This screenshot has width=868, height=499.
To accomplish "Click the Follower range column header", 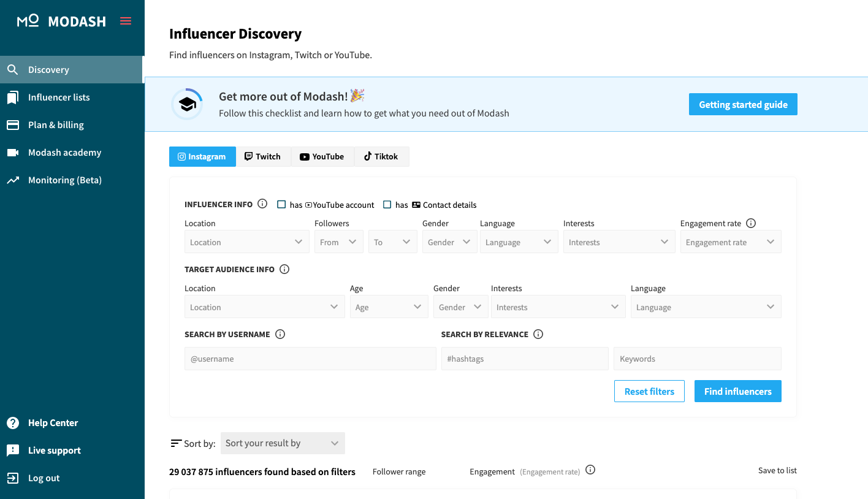I will [399, 471].
